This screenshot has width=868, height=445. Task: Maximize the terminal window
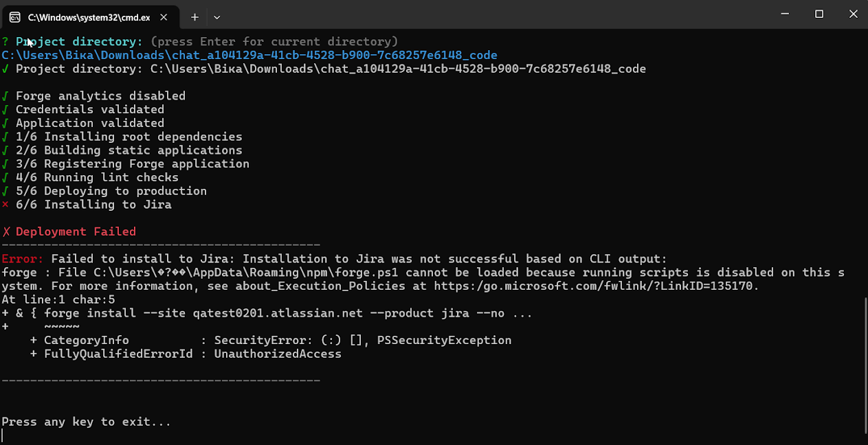point(819,14)
